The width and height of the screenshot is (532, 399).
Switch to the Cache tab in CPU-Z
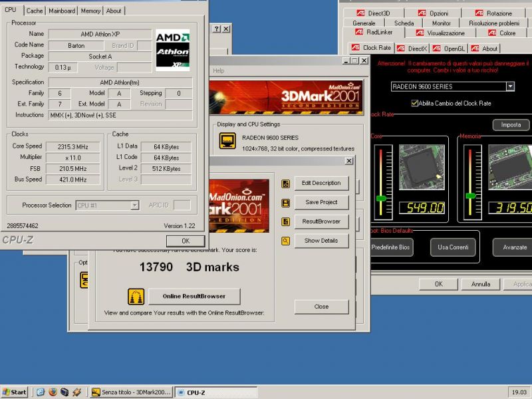click(35, 11)
